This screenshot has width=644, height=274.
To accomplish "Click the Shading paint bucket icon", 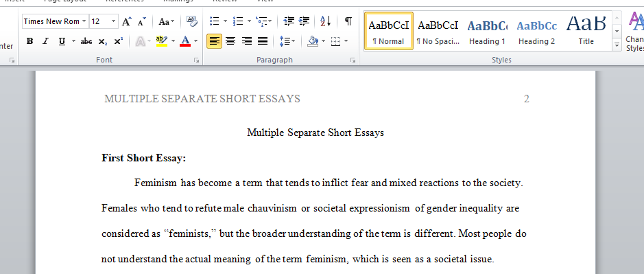I will click(x=313, y=41).
